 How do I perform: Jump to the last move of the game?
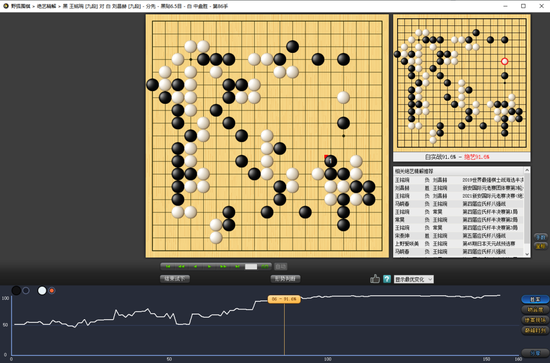(237, 267)
